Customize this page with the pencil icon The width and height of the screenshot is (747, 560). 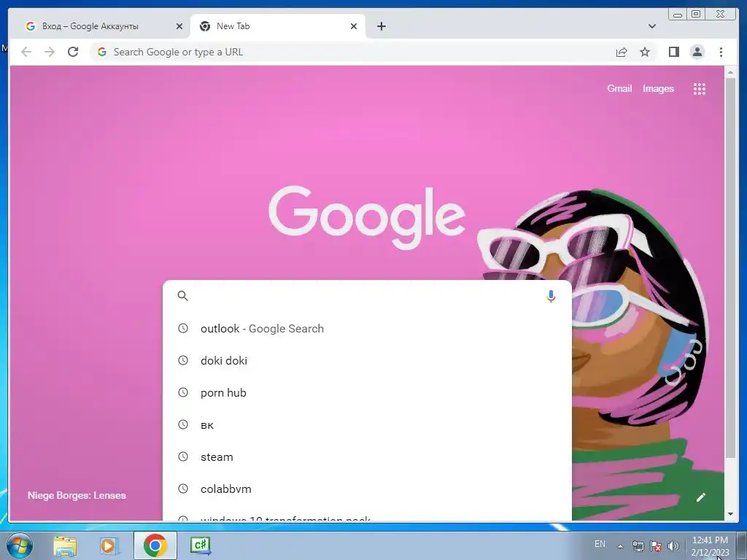700,497
